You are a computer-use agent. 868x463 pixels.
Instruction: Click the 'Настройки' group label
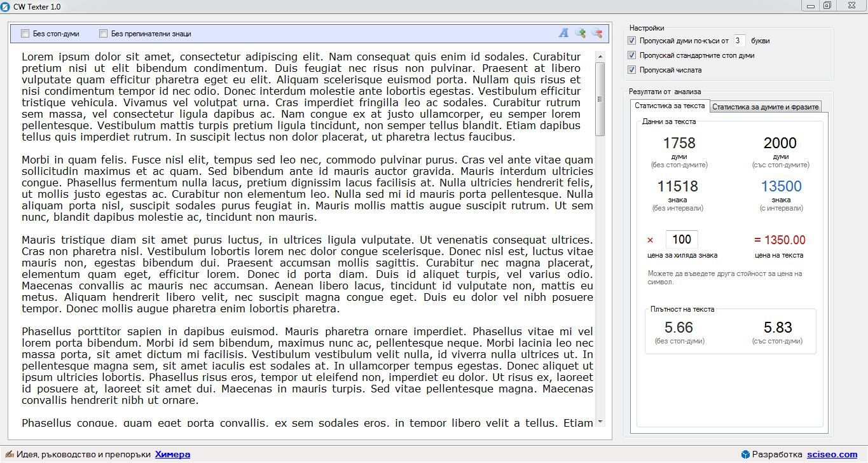pyautogui.click(x=647, y=28)
